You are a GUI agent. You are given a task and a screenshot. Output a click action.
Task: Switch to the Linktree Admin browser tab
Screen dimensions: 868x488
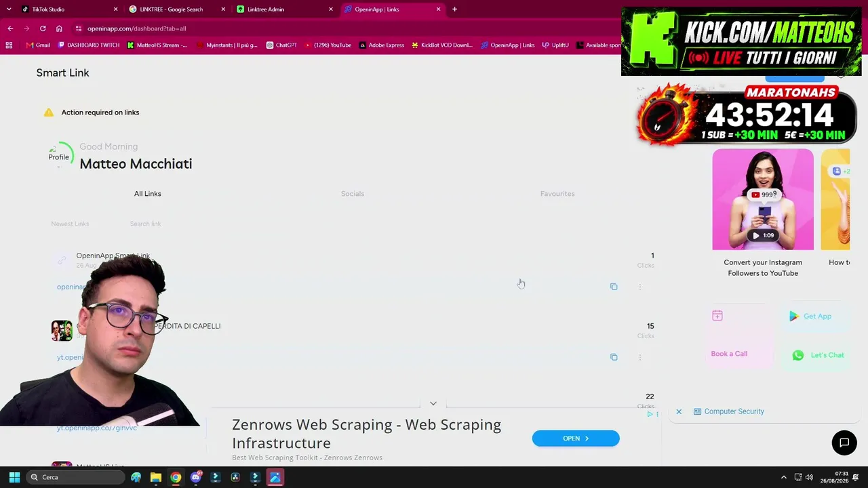pos(284,9)
